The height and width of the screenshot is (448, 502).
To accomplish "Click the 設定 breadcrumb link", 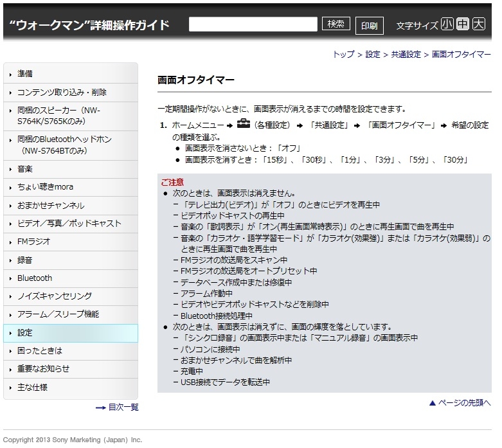I will pyautogui.click(x=373, y=55).
